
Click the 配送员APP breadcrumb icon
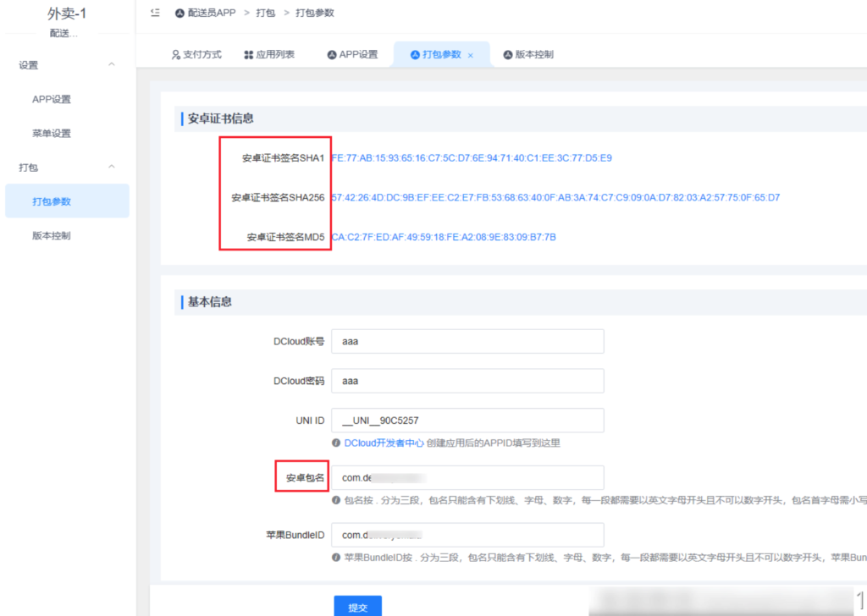click(179, 14)
